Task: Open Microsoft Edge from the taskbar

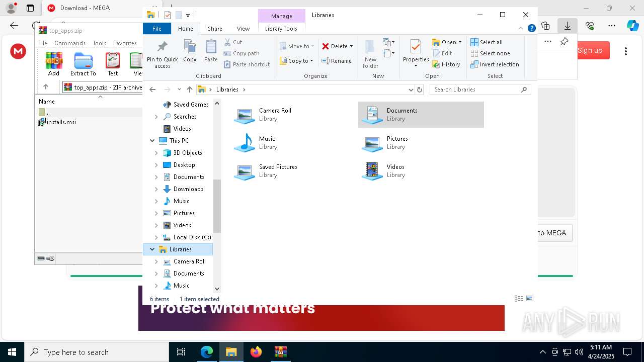Action: click(x=207, y=352)
